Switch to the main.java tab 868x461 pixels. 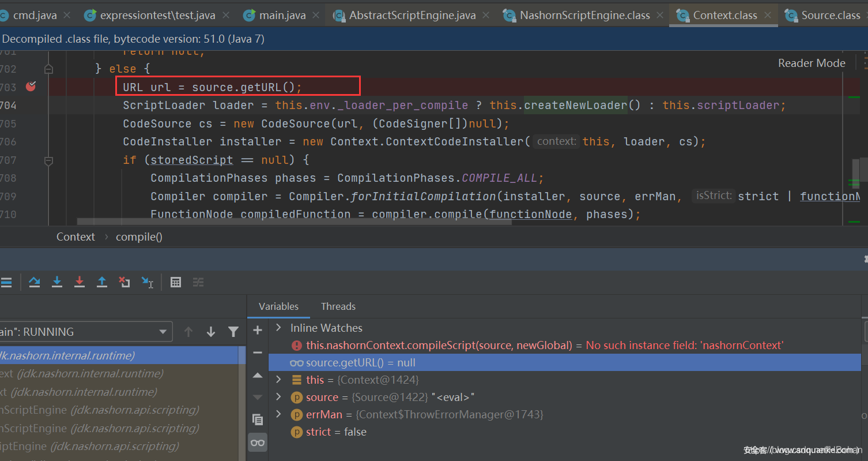coord(282,15)
